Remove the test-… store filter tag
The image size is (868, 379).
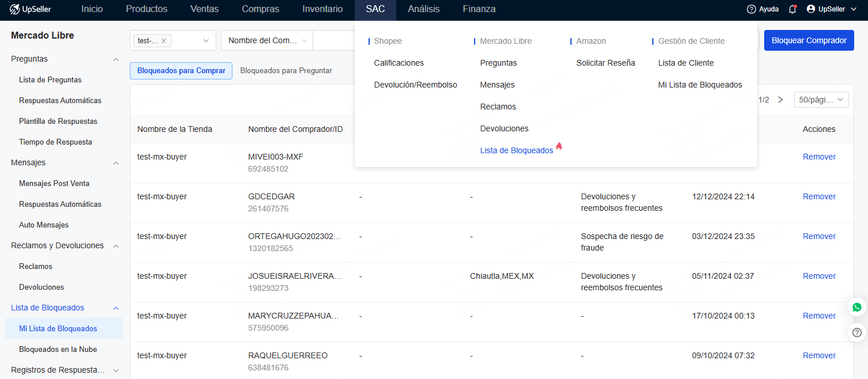pyautogui.click(x=164, y=41)
